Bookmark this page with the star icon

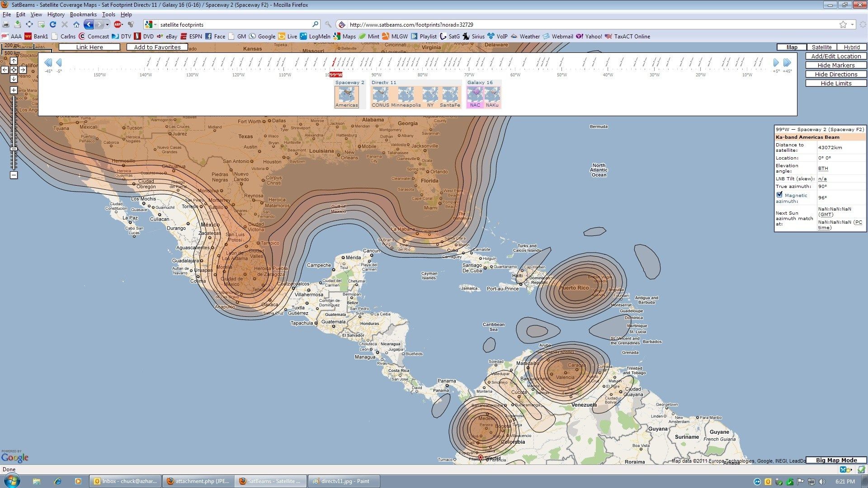(843, 24)
